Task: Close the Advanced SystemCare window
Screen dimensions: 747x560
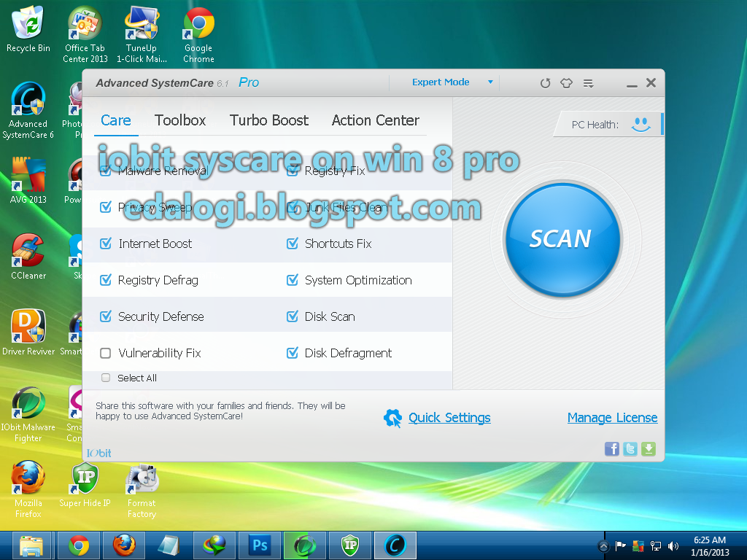Action: (x=651, y=83)
